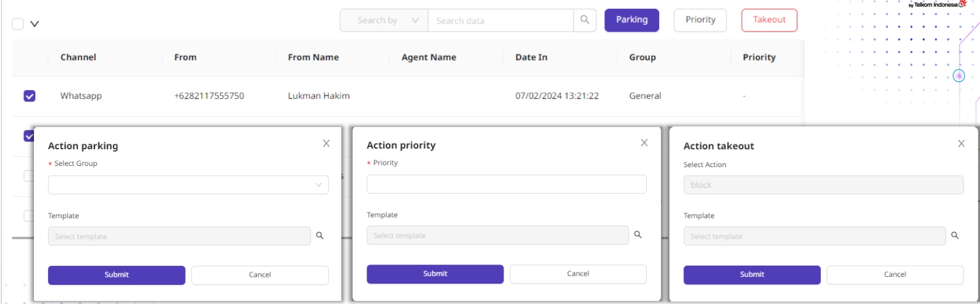Click the Priority action button

coord(700,20)
